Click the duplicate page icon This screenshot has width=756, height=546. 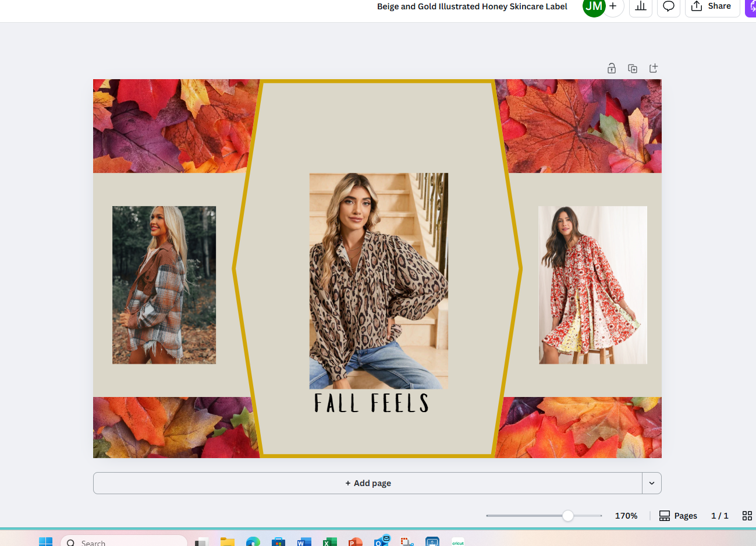click(633, 68)
